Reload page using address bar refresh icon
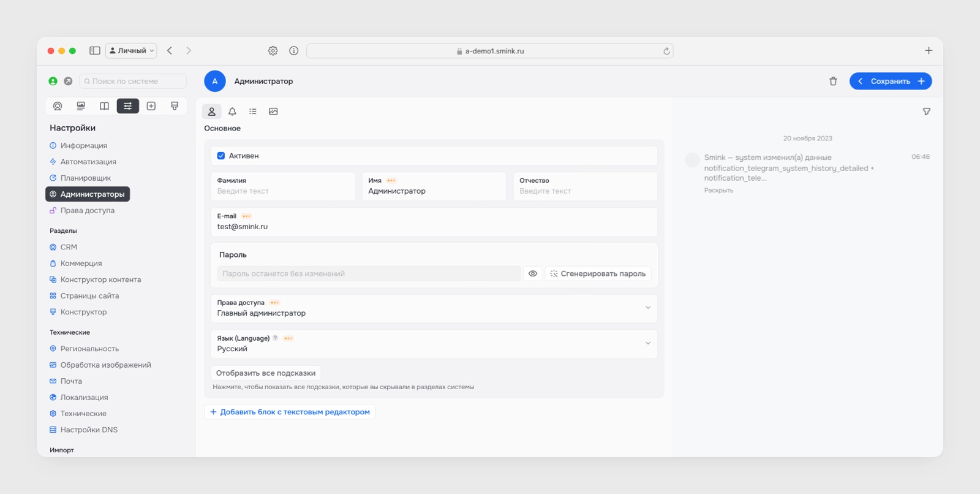The height and width of the screenshot is (494, 980). pos(666,51)
